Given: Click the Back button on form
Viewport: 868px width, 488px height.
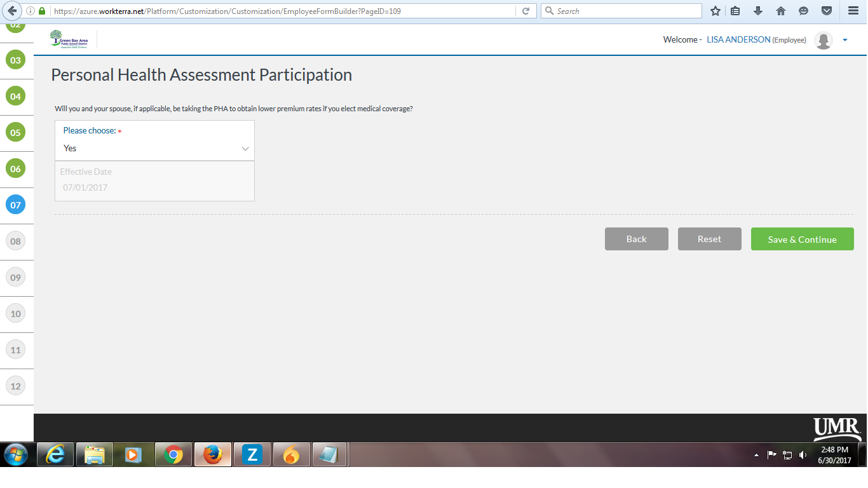Looking at the screenshot, I should pos(636,239).
